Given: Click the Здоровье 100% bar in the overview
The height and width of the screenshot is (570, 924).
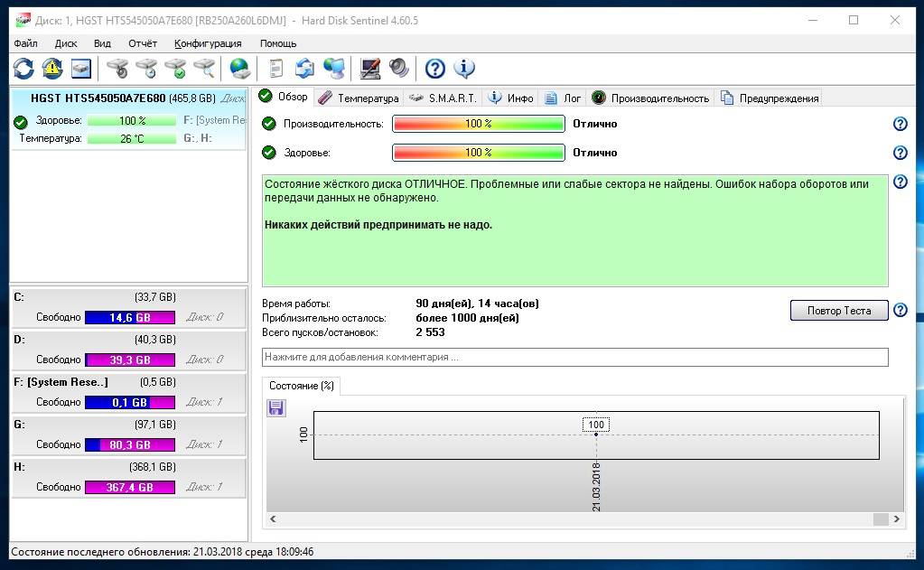Looking at the screenshot, I should point(478,153).
